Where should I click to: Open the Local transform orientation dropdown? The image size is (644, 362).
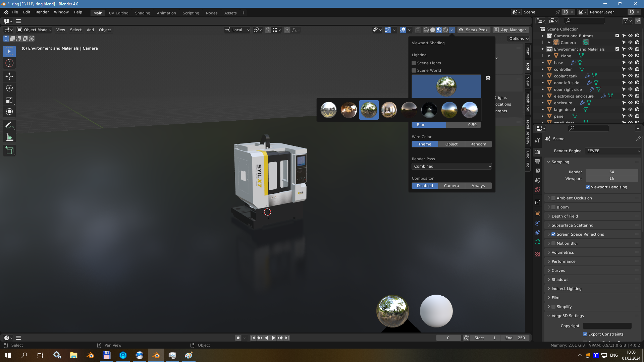[237, 30]
